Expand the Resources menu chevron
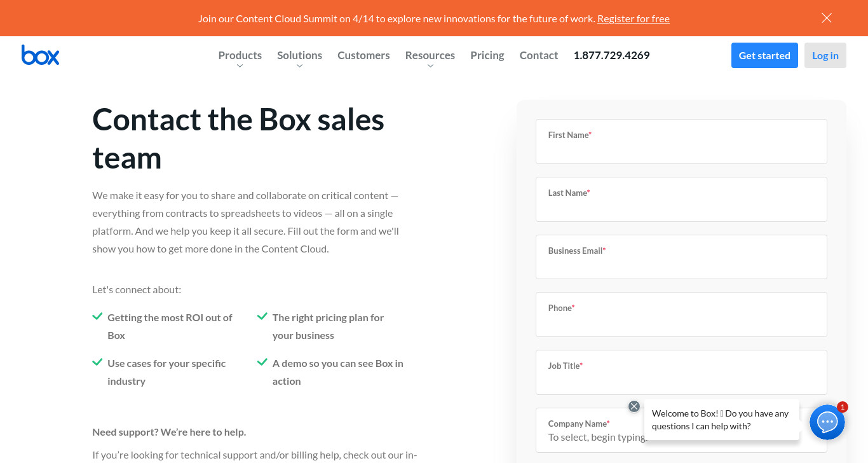The width and height of the screenshot is (868, 463). (430, 66)
